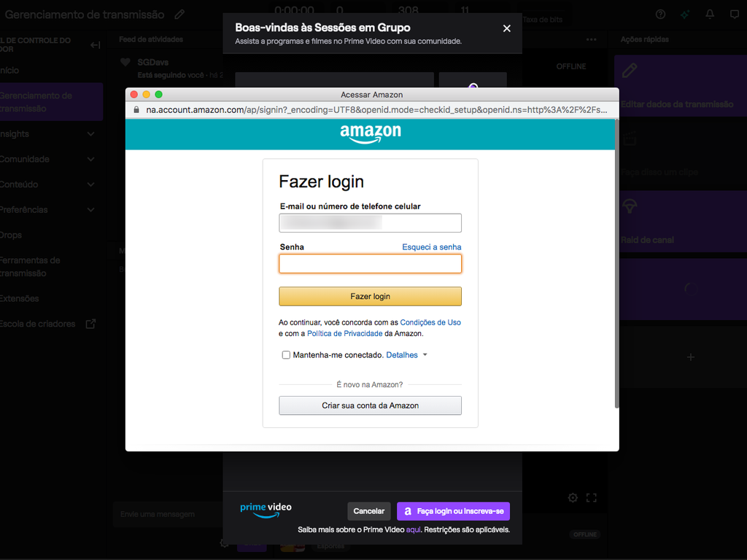Click the Amazon popup address bar URL

[x=376, y=110]
